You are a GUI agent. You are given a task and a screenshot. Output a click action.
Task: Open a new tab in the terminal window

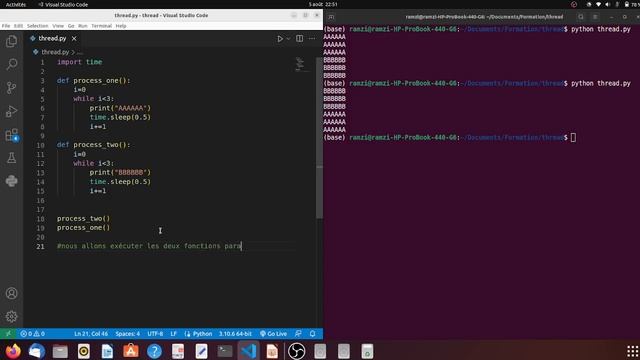(x=331, y=17)
